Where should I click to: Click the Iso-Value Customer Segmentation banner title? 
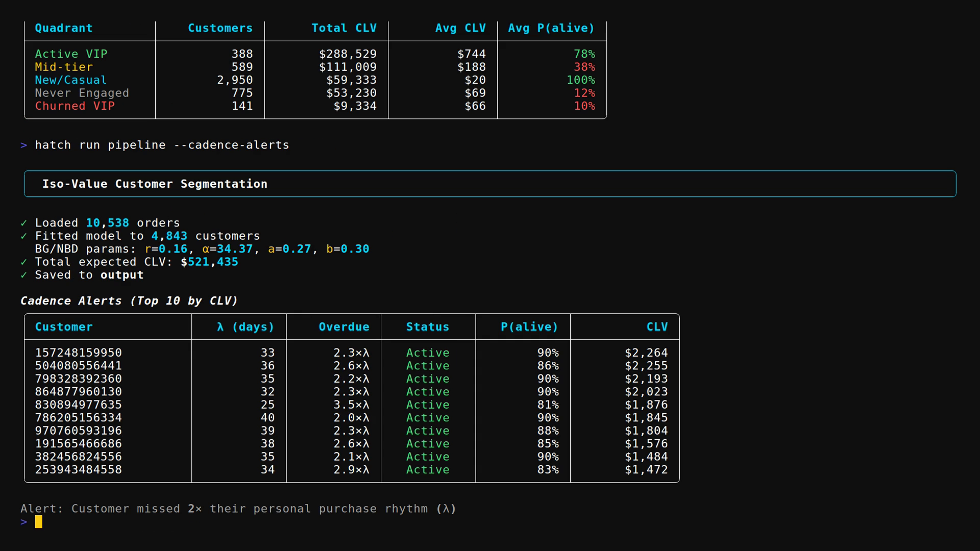(155, 184)
